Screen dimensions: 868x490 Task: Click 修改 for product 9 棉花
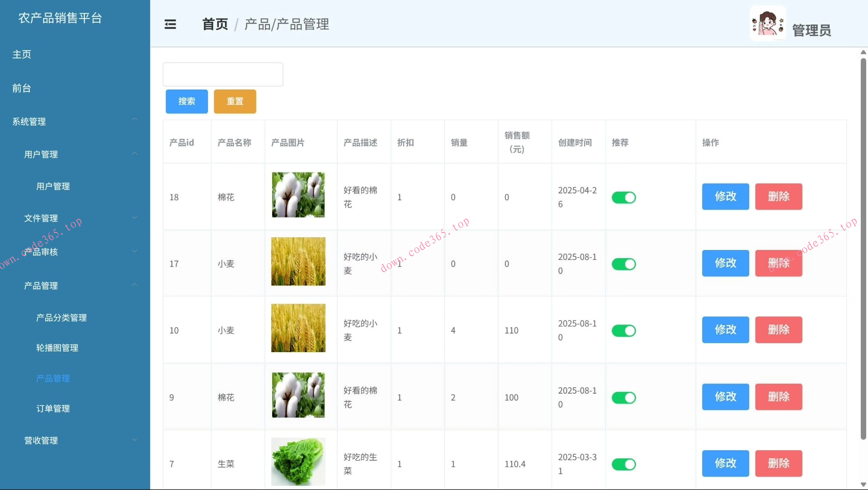(725, 396)
